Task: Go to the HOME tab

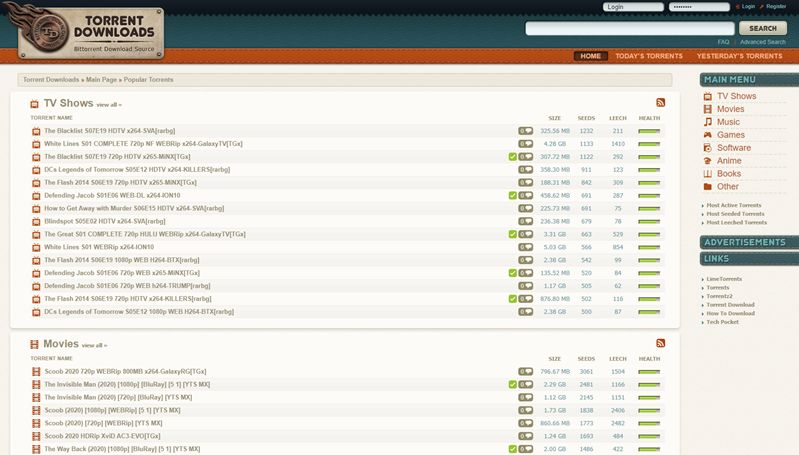Action: coord(591,56)
